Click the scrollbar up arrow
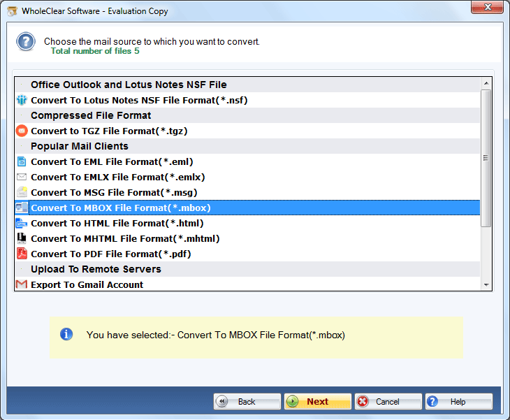The image size is (510, 420). 486,83
